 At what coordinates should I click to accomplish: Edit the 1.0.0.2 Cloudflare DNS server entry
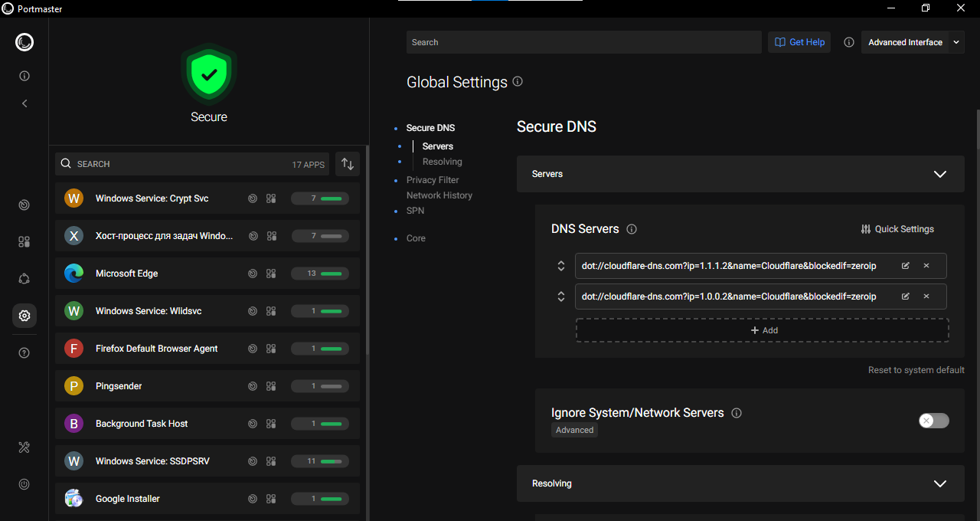[x=906, y=297]
